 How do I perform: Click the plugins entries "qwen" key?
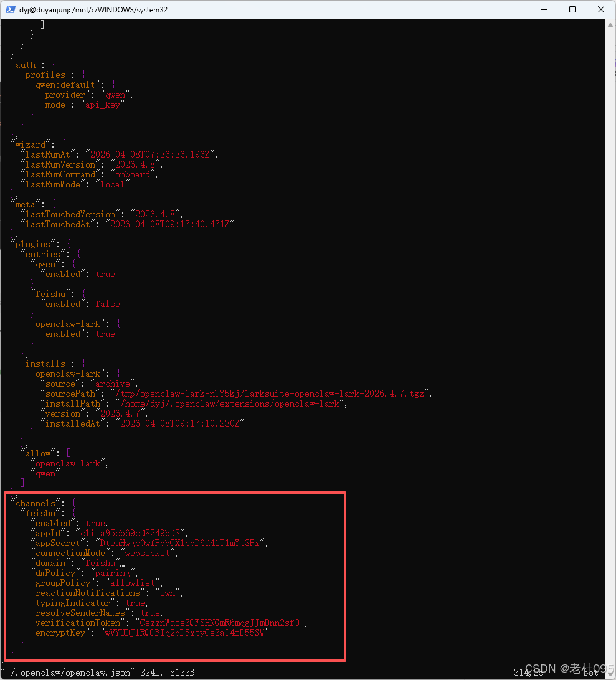(x=45, y=265)
